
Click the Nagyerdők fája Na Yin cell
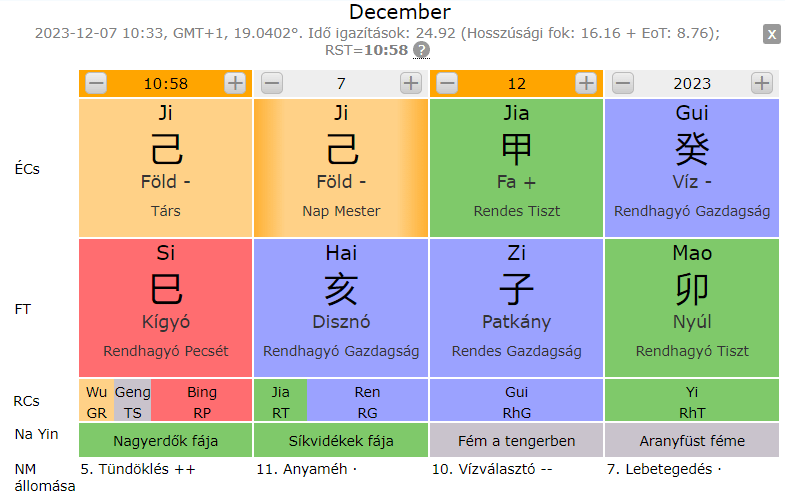click(x=166, y=440)
